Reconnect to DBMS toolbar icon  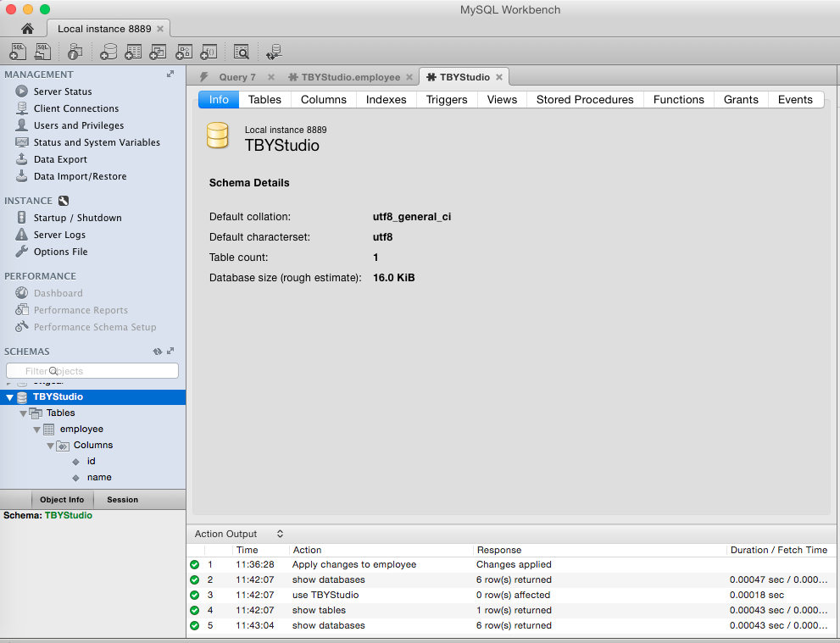tap(274, 52)
